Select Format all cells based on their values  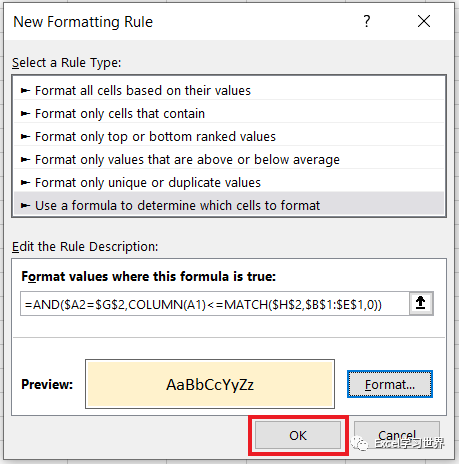point(229,91)
